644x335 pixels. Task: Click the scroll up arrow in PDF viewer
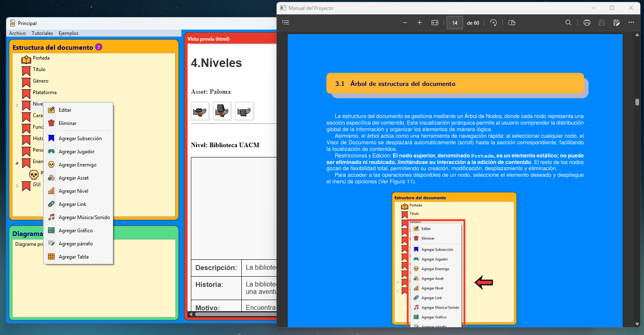tap(637, 35)
